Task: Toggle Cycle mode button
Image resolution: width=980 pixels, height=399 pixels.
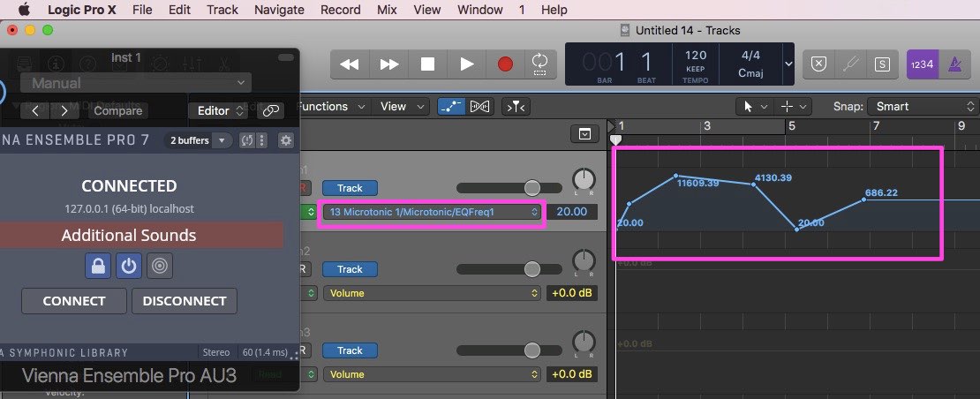Action: coord(539,64)
